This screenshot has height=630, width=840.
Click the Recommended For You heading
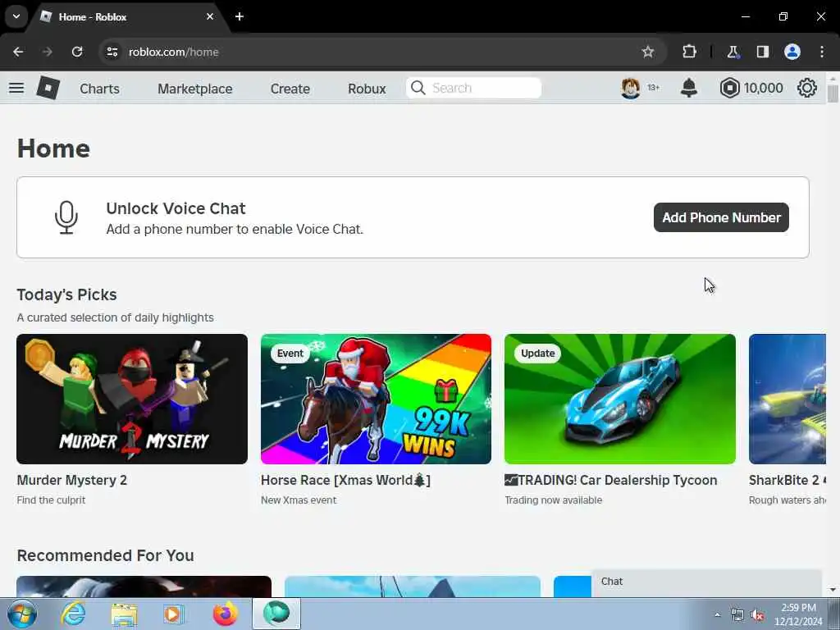pos(106,555)
